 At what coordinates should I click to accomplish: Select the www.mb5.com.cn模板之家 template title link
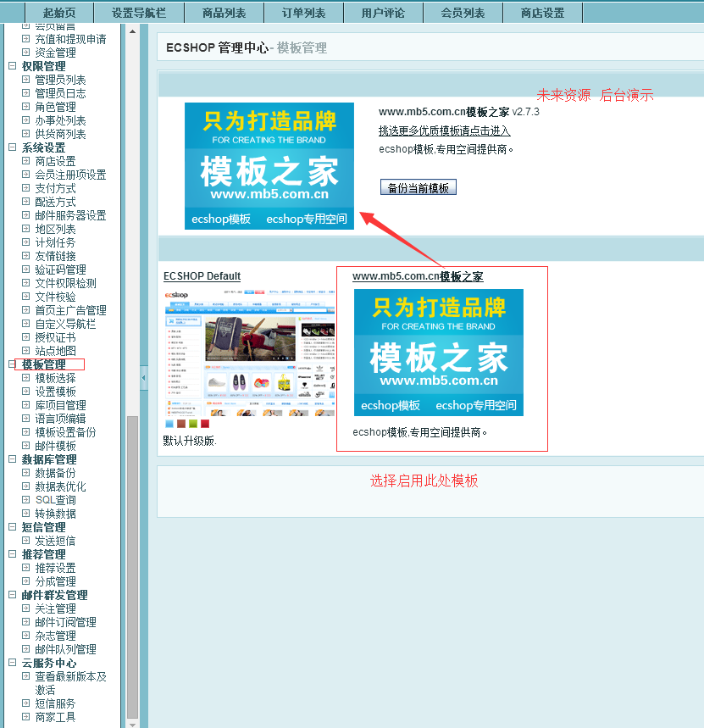418,276
